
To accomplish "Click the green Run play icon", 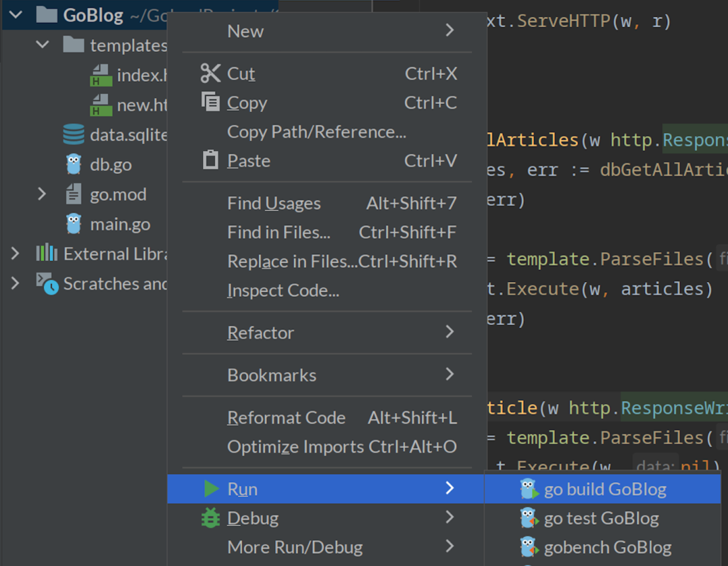I will pos(211,488).
